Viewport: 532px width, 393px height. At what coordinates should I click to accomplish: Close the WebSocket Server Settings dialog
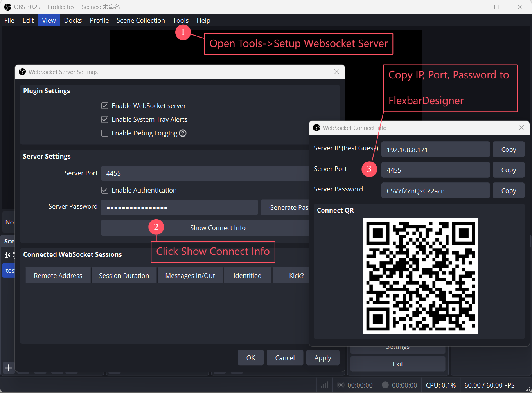tap(337, 72)
